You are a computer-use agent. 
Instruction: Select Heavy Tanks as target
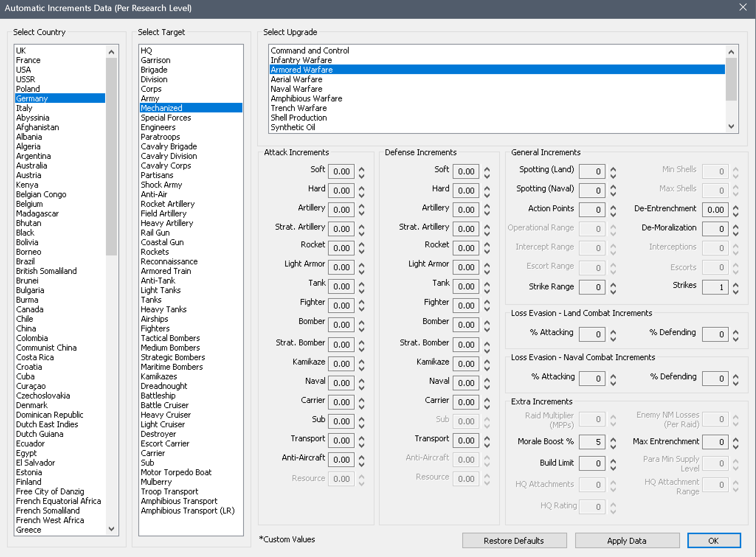(163, 309)
